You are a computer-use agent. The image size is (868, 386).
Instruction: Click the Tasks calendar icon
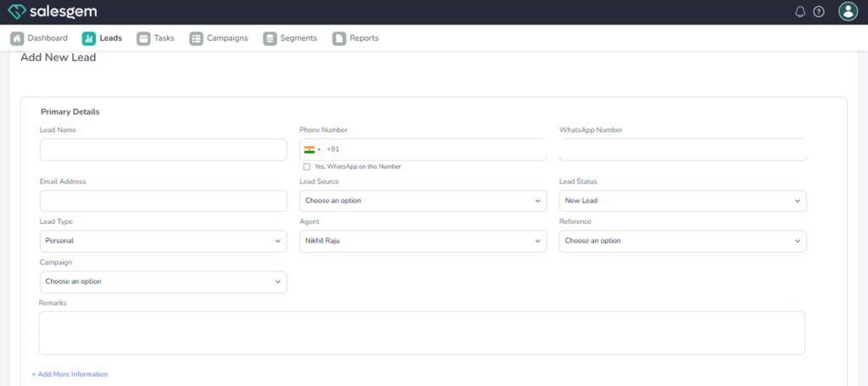[x=143, y=38]
